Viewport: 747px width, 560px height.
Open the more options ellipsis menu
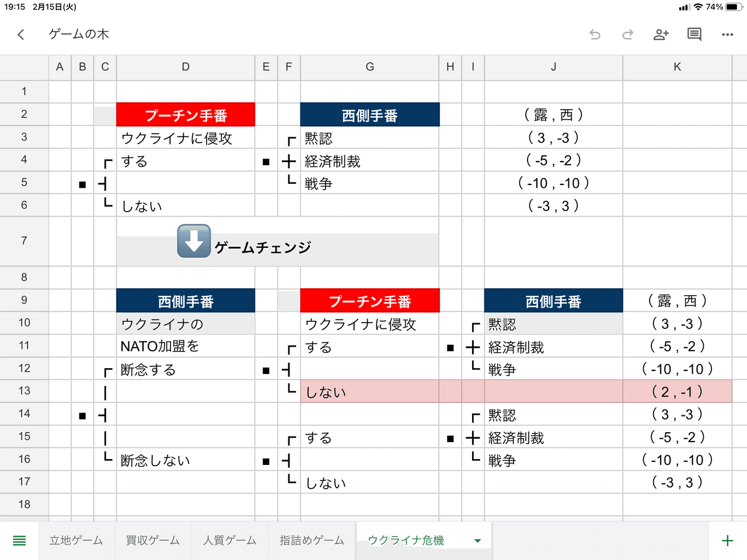pyautogui.click(x=727, y=34)
